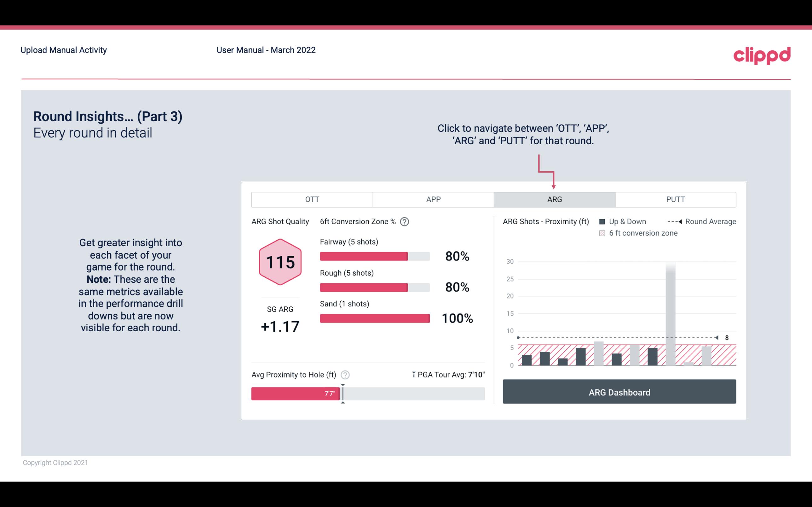Click the PGA Tour Avg proximity indicator icon
Screen dimensions: 812x507
click(411, 374)
